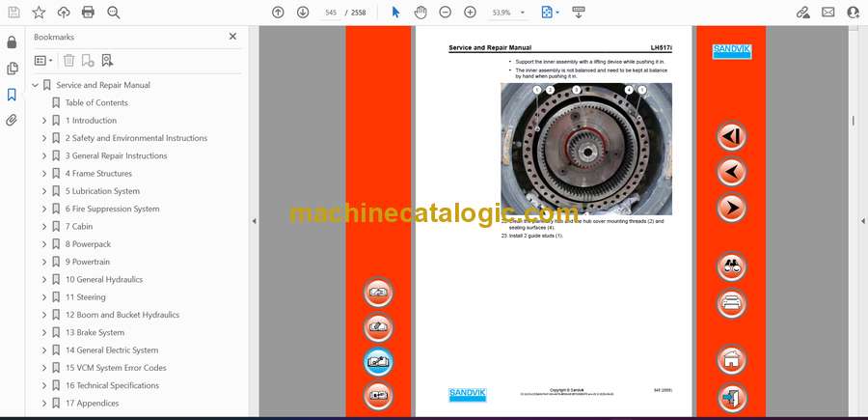Open 15 VCM System Error Codes bookmark
The image size is (868, 420).
point(116,368)
